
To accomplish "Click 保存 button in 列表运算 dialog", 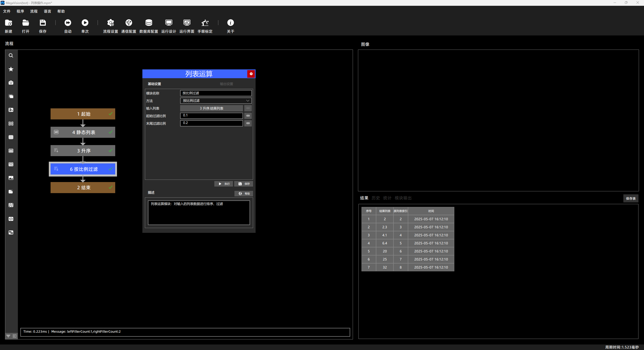I will (x=244, y=184).
